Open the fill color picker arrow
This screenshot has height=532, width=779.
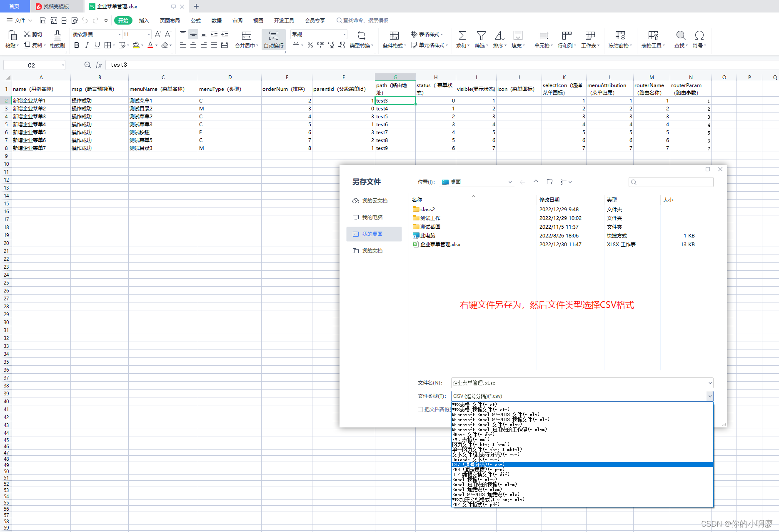(142, 45)
